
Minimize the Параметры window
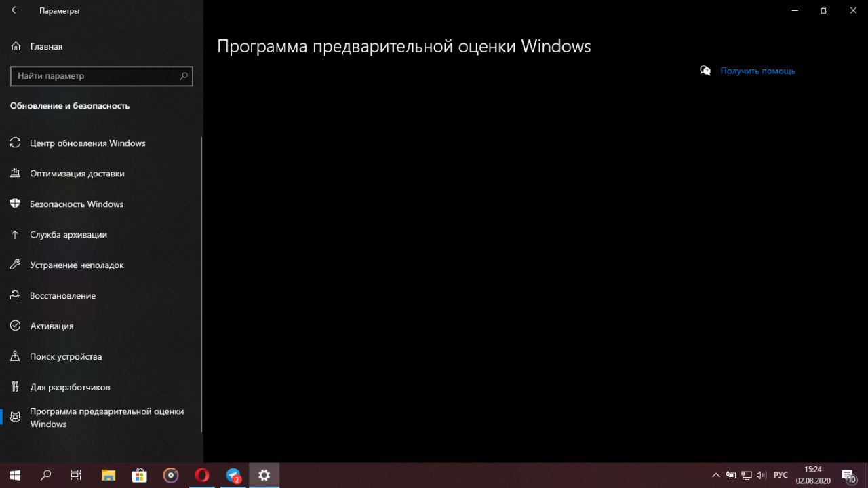click(x=793, y=10)
